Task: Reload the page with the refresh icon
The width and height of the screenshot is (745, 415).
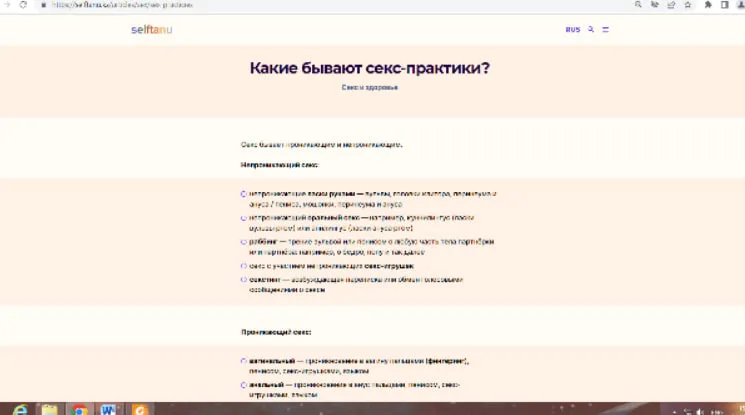Action: coord(23,5)
